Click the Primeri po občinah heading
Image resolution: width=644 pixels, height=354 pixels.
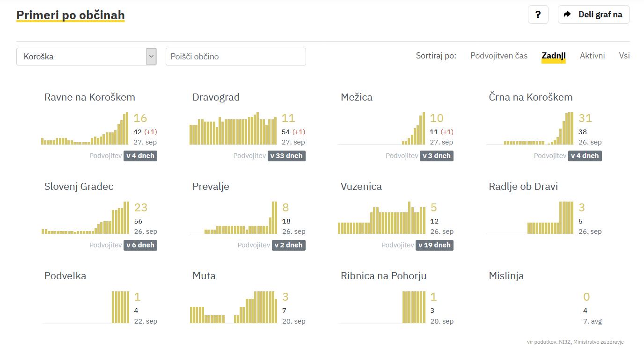click(70, 15)
